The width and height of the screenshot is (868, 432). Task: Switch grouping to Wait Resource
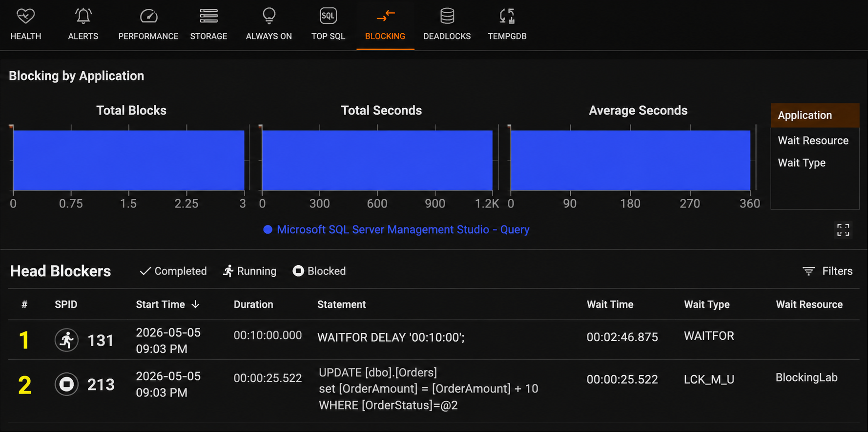[x=813, y=141]
